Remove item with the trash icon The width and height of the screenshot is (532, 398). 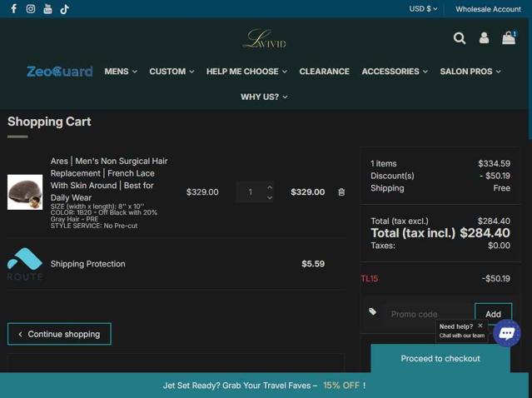click(341, 192)
